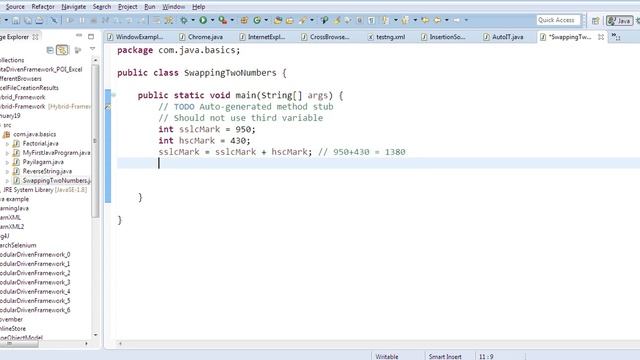Click the green Run button icon

(x=203, y=20)
